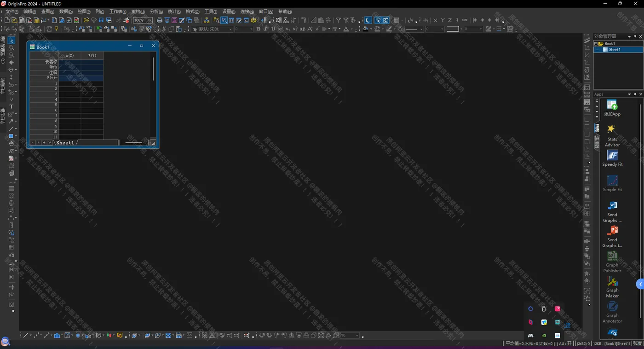Click the add sheet plus button
This screenshot has width=644, height=349.
click(44, 143)
